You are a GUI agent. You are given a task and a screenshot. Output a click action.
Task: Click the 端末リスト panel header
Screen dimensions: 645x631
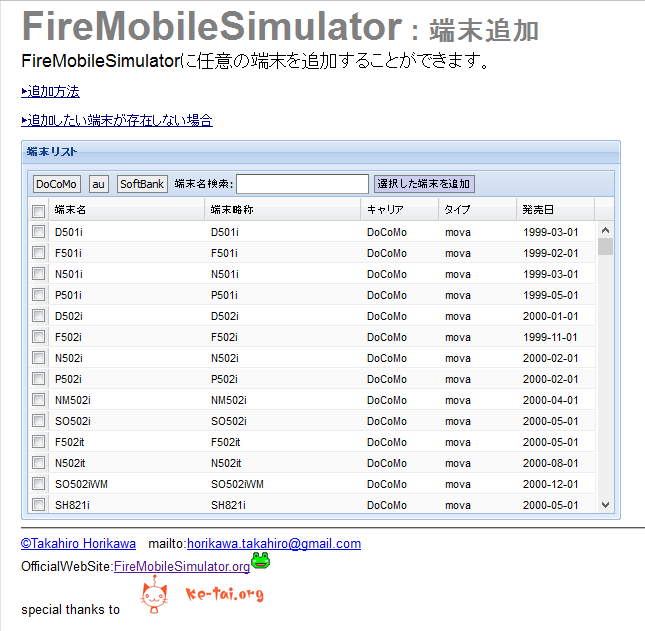tap(321, 152)
